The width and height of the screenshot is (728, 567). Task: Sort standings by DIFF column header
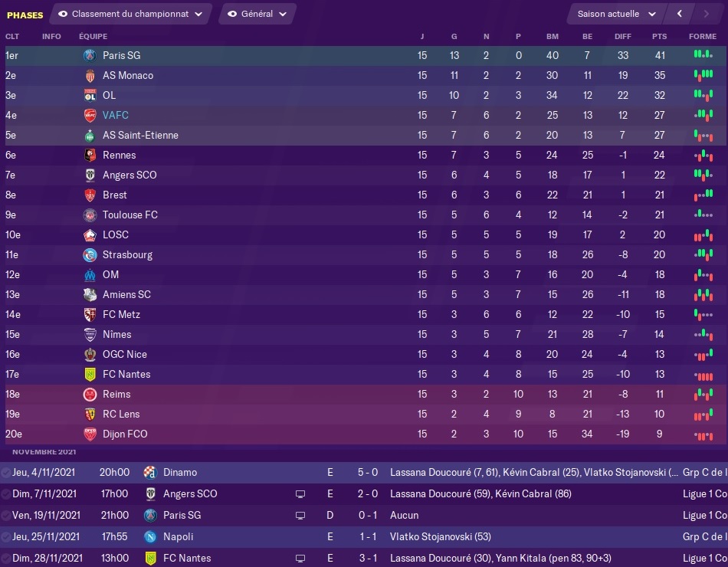point(623,37)
